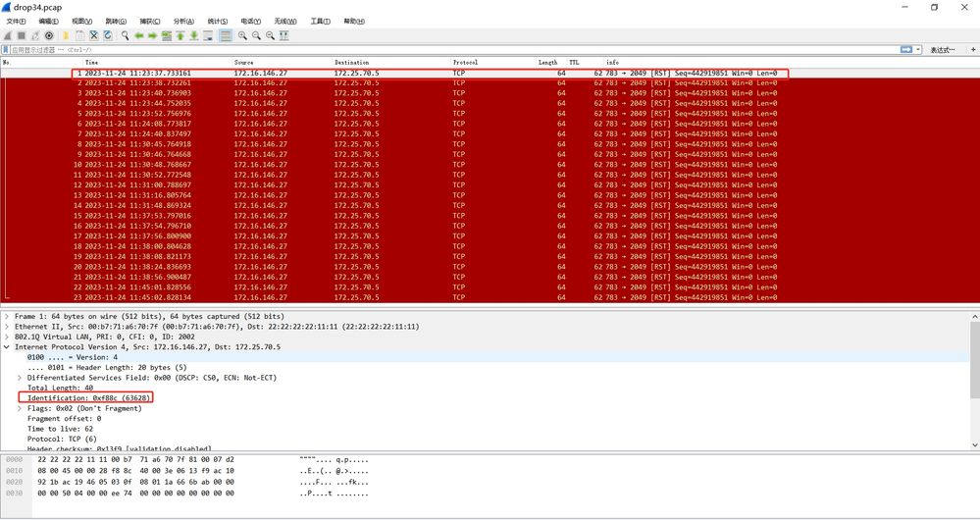
Task: Collapse the Internet Protocol Version 4 section
Action: click(7, 347)
